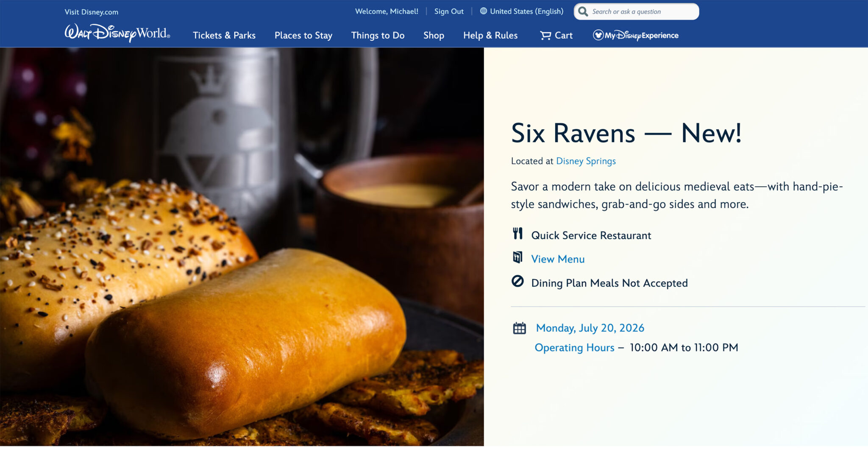
Task: Click the My Disney Experience Mickey icon
Action: point(598,35)
